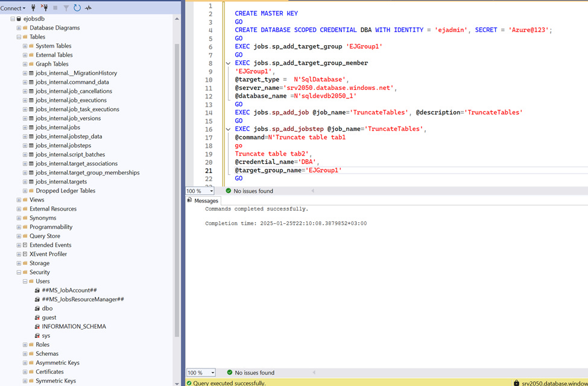Image resolution: width=588 pixels, height=386 pixels.
Task: Click the Object Explorer scroll down arrow
Action: (x=177, y=383)
